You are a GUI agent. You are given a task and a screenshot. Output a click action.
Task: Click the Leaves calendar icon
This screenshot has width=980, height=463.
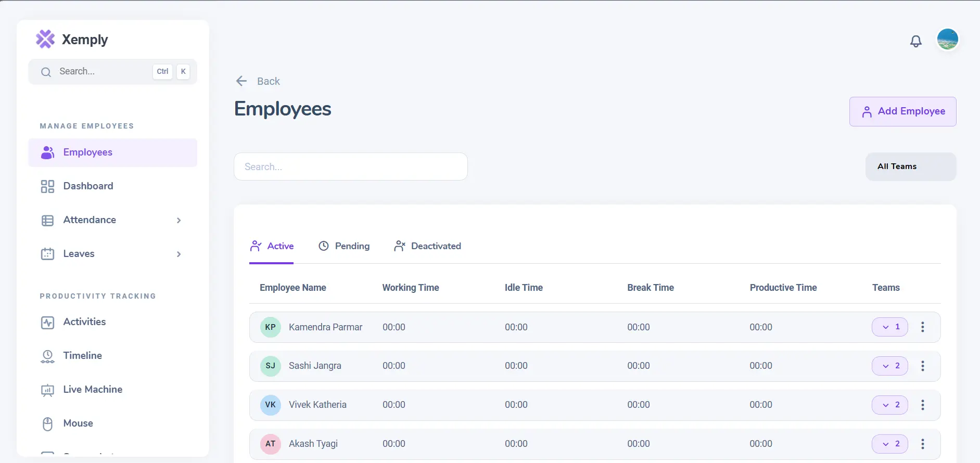point(47,254)
